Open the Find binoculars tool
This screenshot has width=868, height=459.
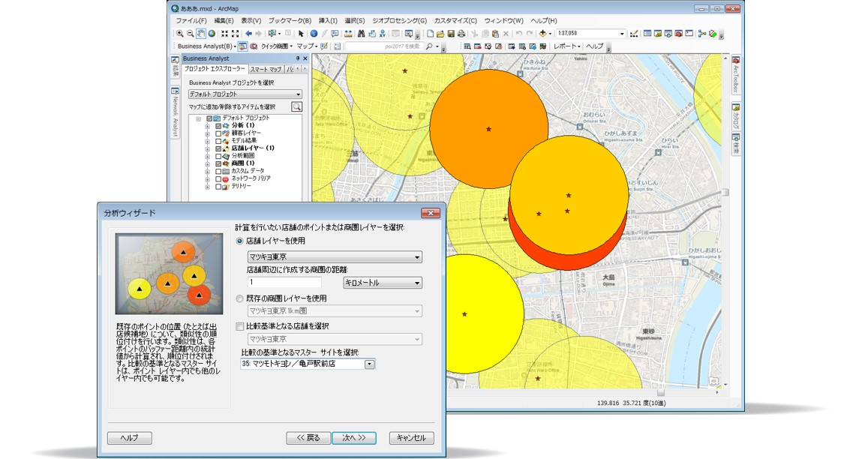click(x=361, y=34)
